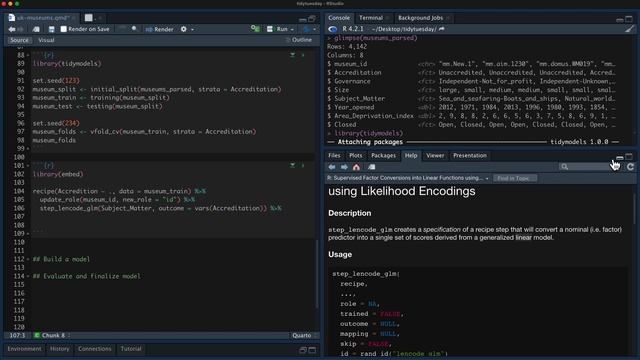Viewport: 640px width, 360px height.
Task: Toggle the document Outline panel
Action: pyautogui.click(x=298, y=40)
